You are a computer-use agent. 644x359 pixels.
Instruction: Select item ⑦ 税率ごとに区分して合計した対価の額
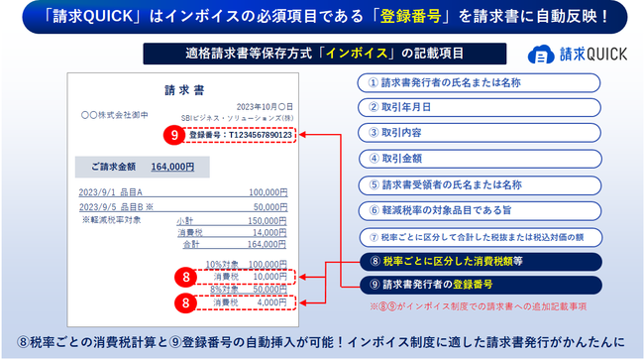tap(481, 237)
